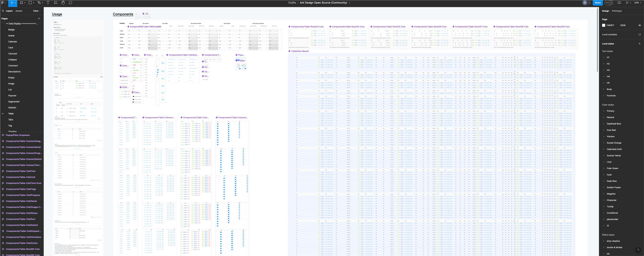Open the libraries book icon

pyautogui.click(x=619, y=3)
